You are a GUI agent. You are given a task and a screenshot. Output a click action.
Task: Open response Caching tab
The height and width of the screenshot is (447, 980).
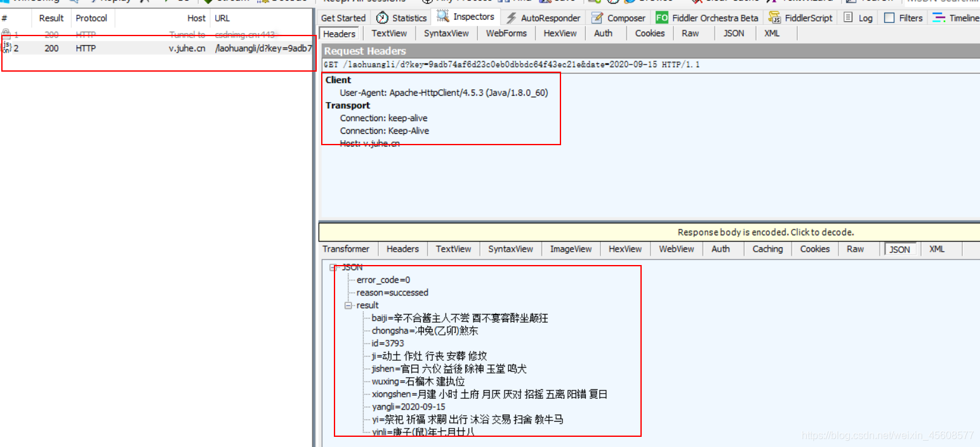(767, 249)
